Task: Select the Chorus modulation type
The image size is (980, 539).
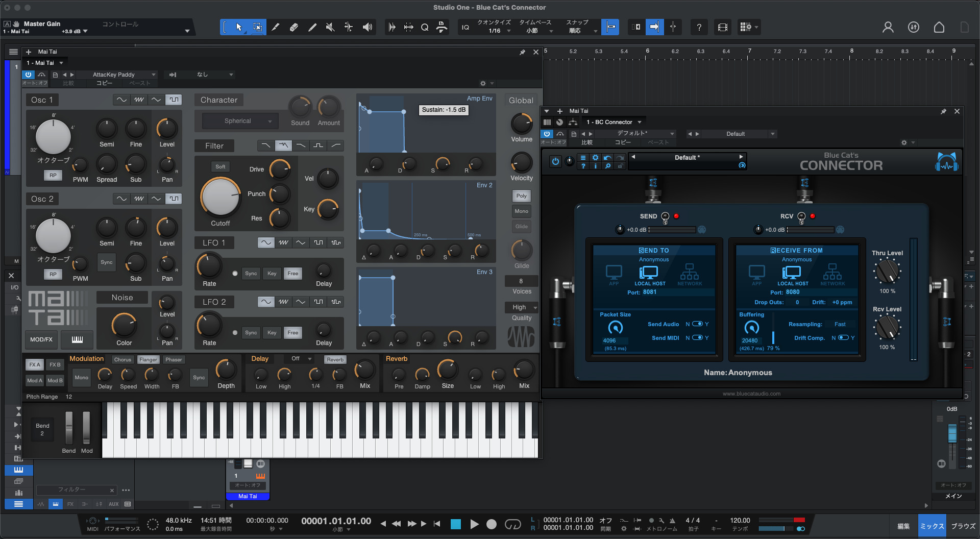Action: click(122, 360)
